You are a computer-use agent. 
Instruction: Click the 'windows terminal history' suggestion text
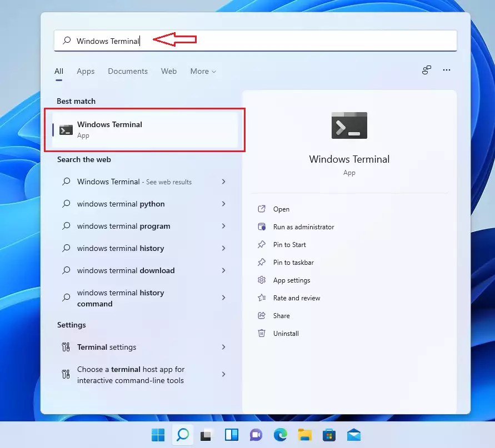(x=121, y=248)
